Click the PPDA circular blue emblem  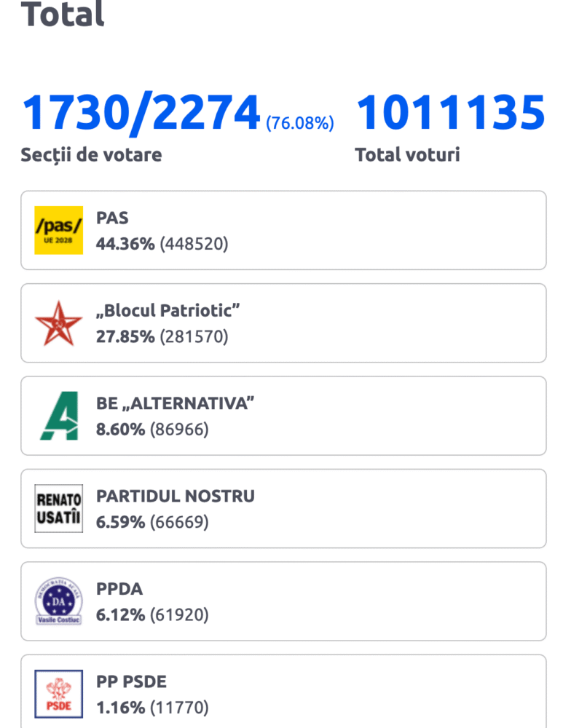58,601
